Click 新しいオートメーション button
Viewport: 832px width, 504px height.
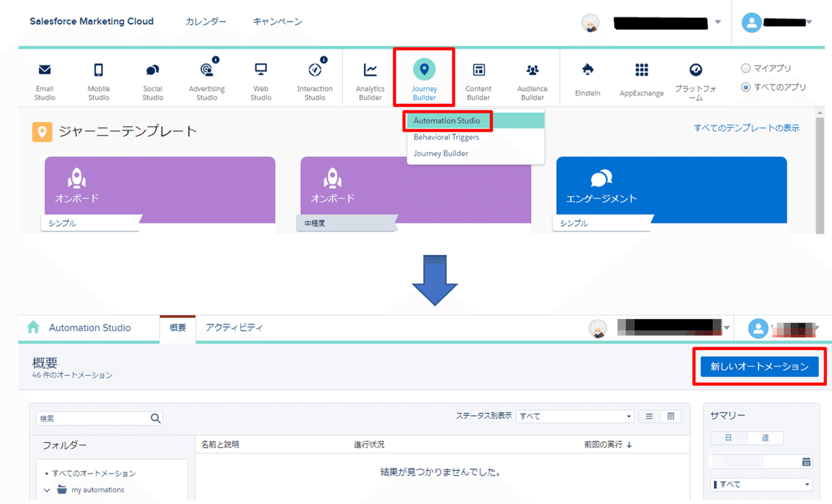[759, 367]
